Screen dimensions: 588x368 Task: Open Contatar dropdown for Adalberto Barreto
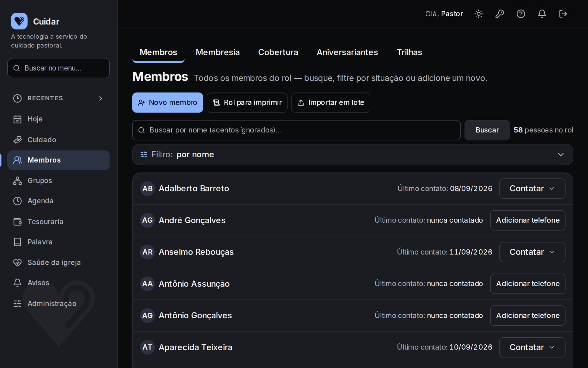pyautogui.click(x=532, y=189)
